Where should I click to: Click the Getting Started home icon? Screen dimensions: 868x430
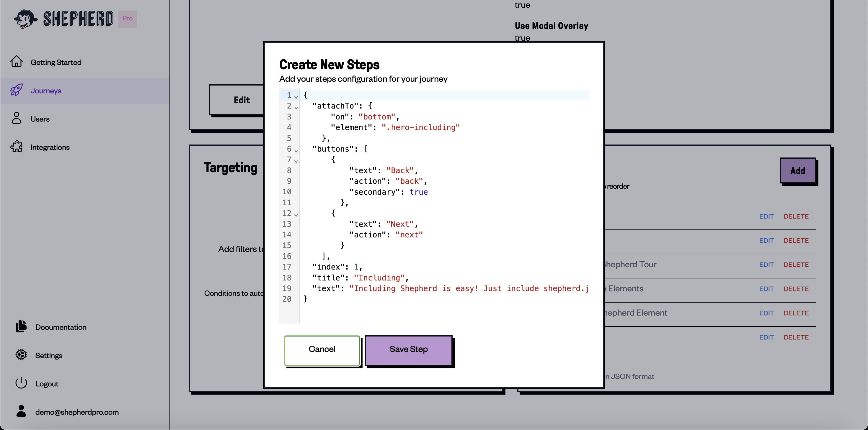pyautogui.click(x=16, y=62)
